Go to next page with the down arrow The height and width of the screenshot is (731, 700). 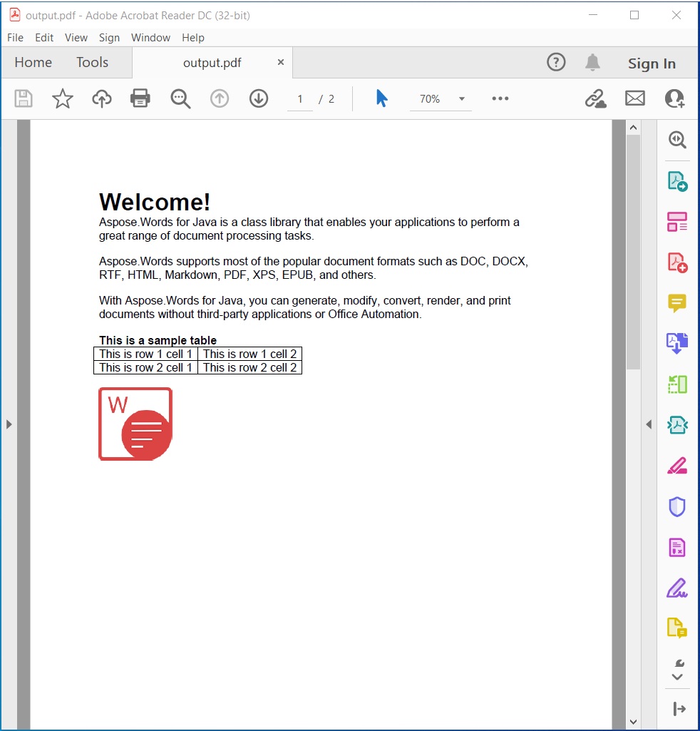click(x=258, y=98)
